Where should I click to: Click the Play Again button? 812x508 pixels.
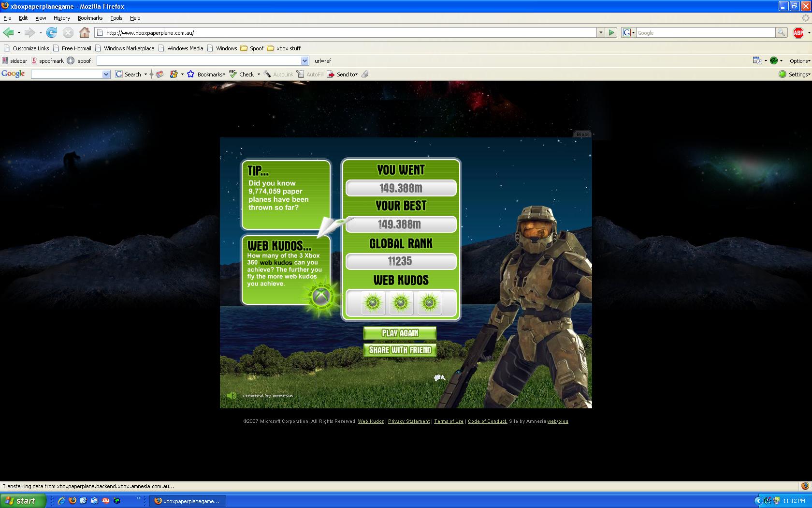pyautogui.click(x=400, y=333)
